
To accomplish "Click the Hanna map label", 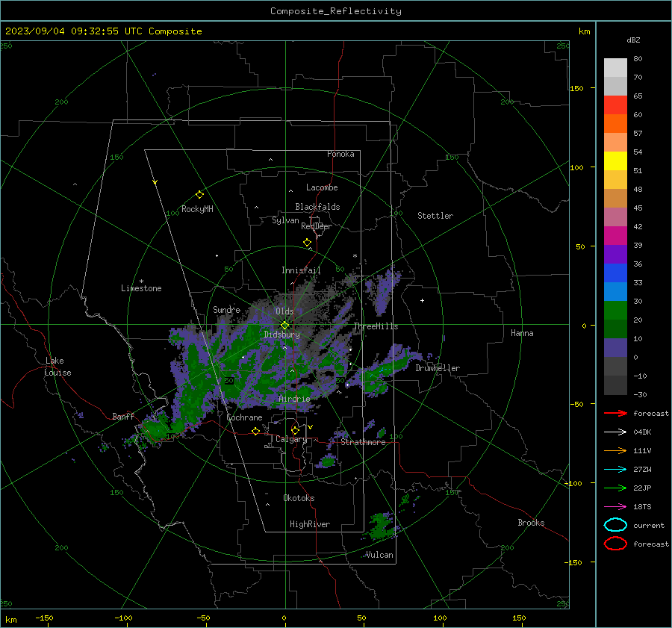I will [x=522, y=333].
